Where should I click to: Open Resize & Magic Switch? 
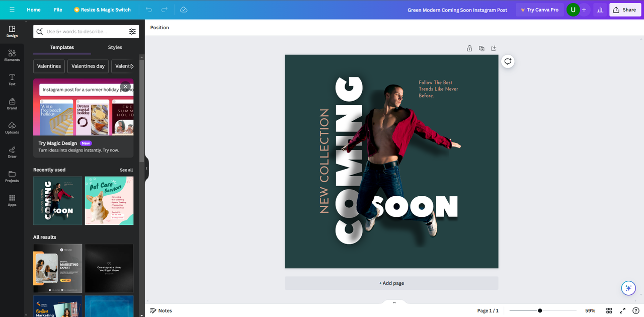click(x=102, y=10)
